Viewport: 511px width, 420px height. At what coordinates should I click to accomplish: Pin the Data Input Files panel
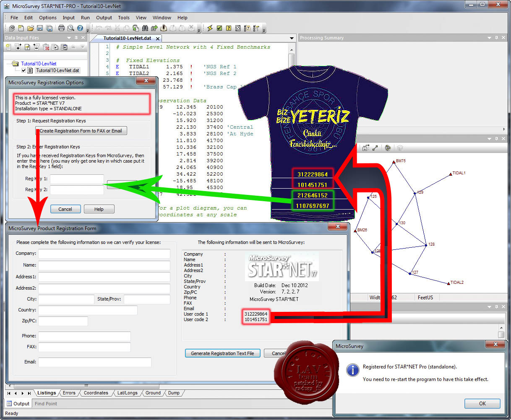(x=76, y=38)
